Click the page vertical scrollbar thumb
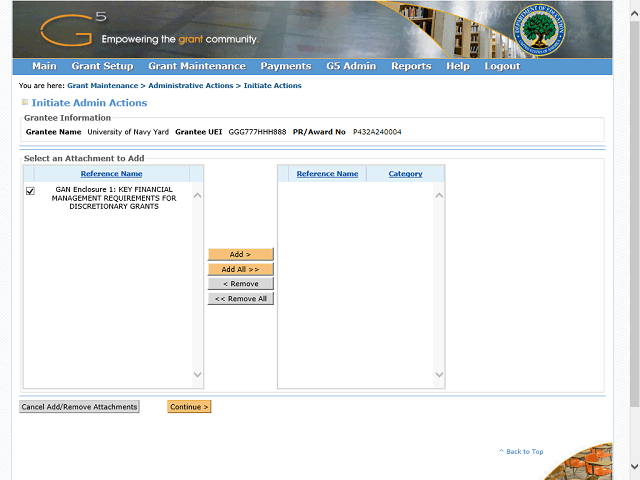This screenshot has width=640, height=480. point(634,213)
